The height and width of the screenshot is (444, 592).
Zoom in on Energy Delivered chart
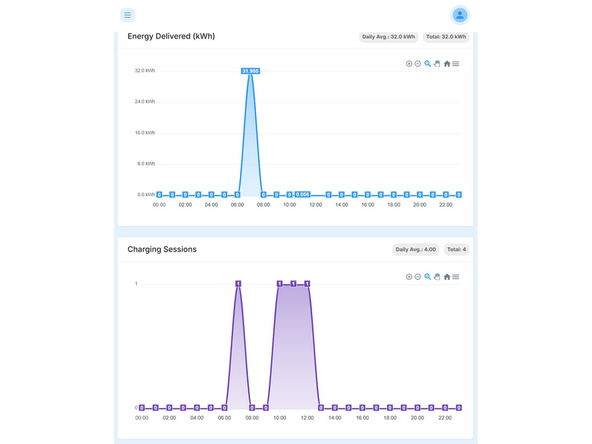click(x=409, y=64)
